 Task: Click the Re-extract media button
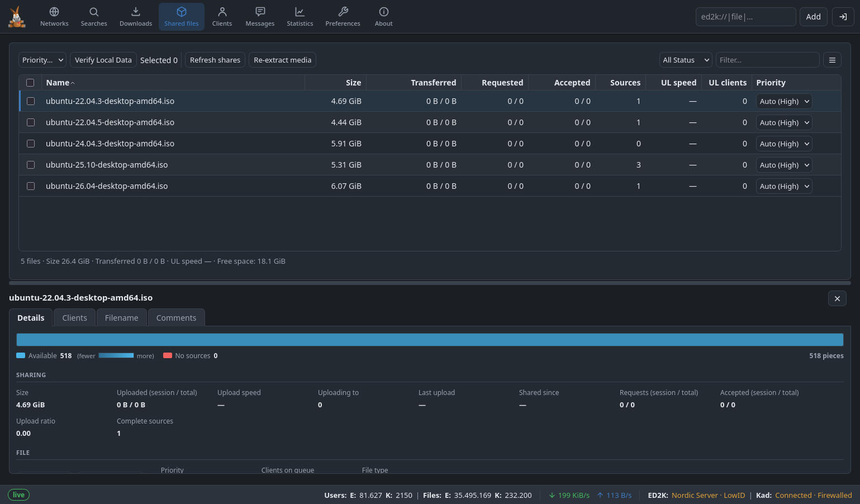(x=282, y=60)
